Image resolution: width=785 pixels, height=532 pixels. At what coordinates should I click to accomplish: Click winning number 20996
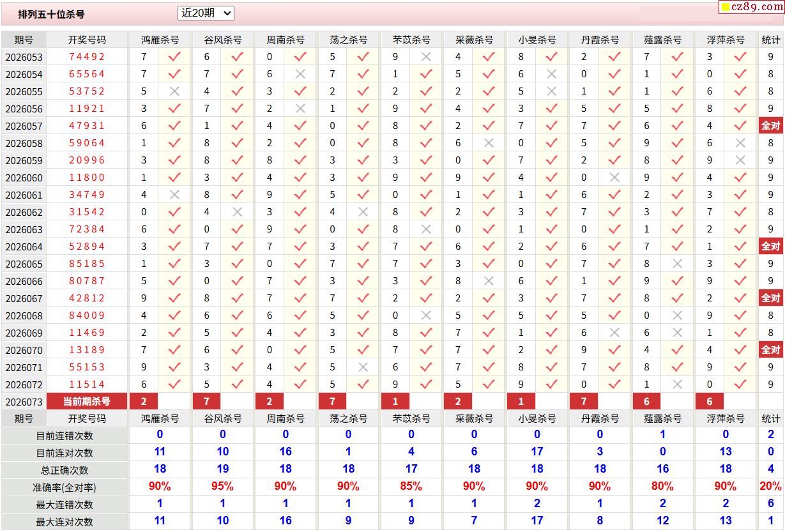click(x=87, y=160)
